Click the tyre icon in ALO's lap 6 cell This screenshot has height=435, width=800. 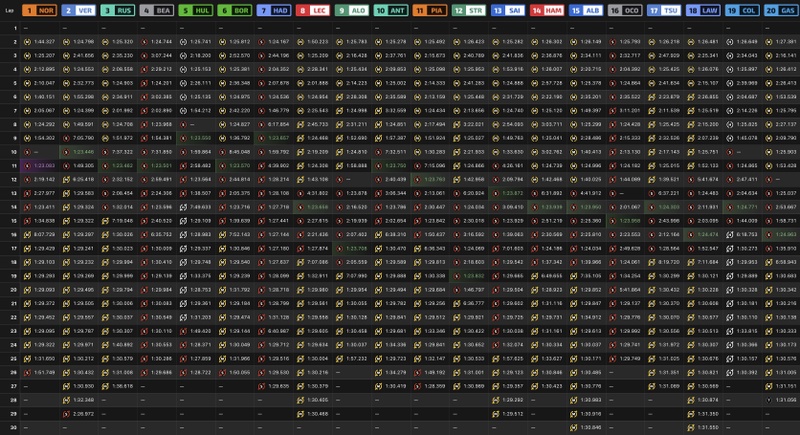(339, 97)
